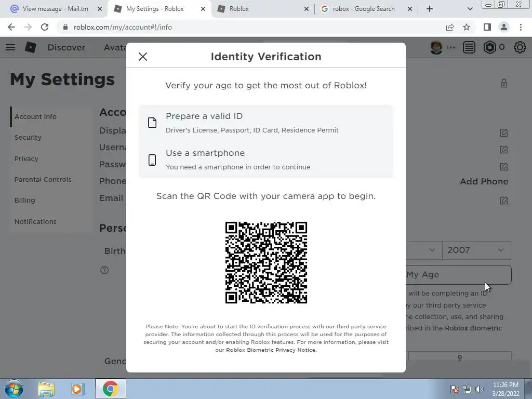This screenshot has height=399, width=532.
Task: Click the Chrome taskbar icon
Action: tap(110, 389)
